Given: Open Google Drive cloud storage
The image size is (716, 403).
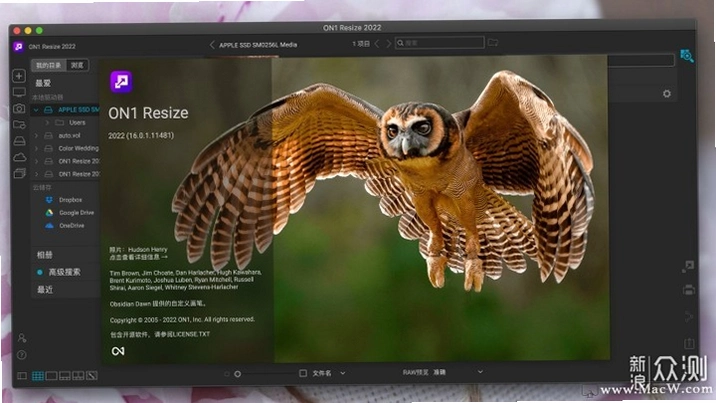Looking at the screenshot, I should point(76,213).
